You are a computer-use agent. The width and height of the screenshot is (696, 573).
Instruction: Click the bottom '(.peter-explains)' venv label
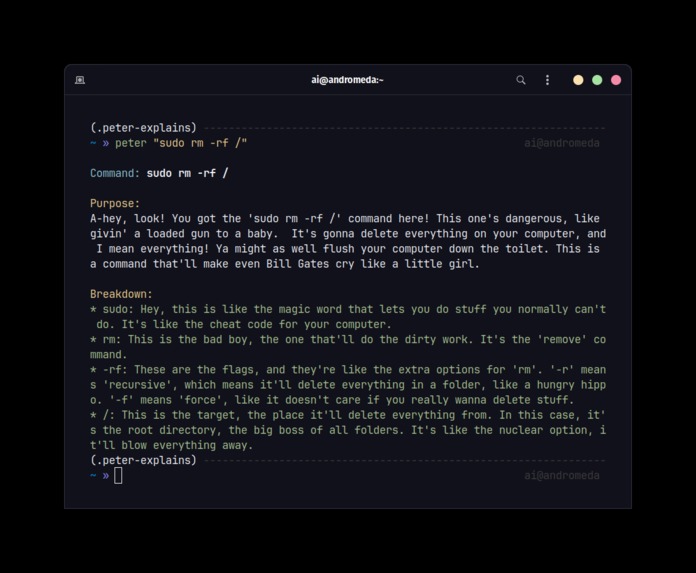(x=143, y=460)
